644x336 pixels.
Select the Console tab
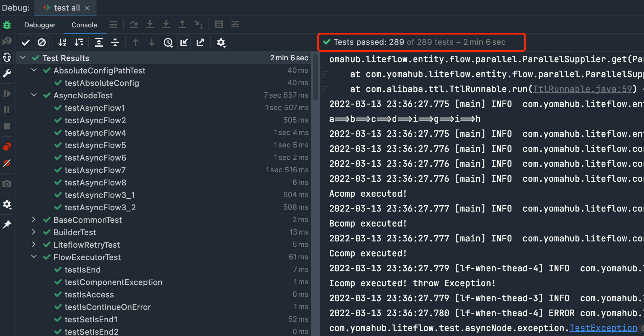84,25
